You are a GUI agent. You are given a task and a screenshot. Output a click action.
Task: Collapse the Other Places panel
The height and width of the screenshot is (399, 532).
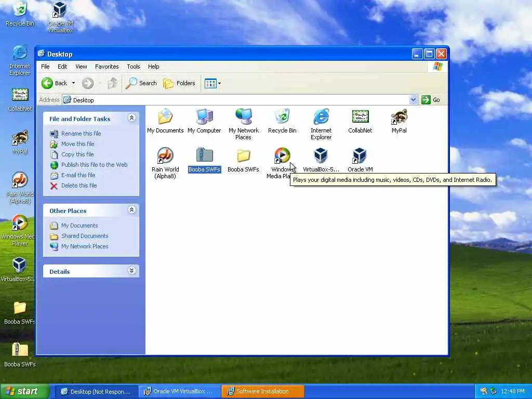click(x=131, y=210)
